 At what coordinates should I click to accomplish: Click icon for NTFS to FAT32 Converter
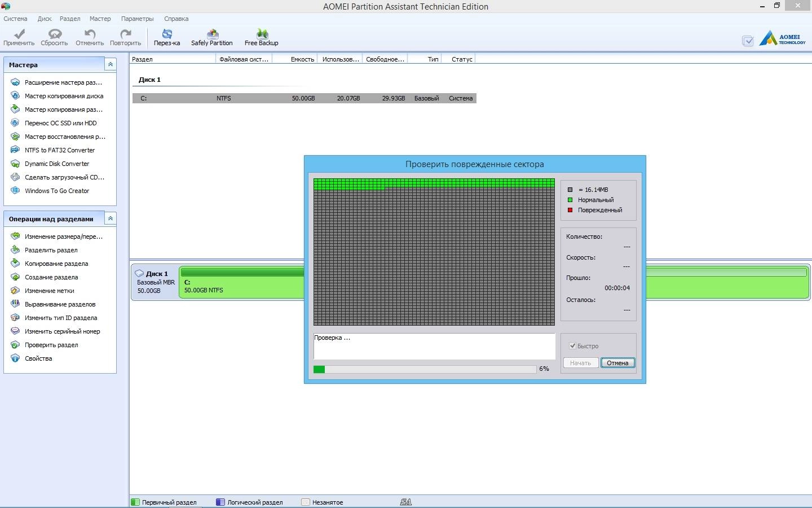(x=15, y=150)
